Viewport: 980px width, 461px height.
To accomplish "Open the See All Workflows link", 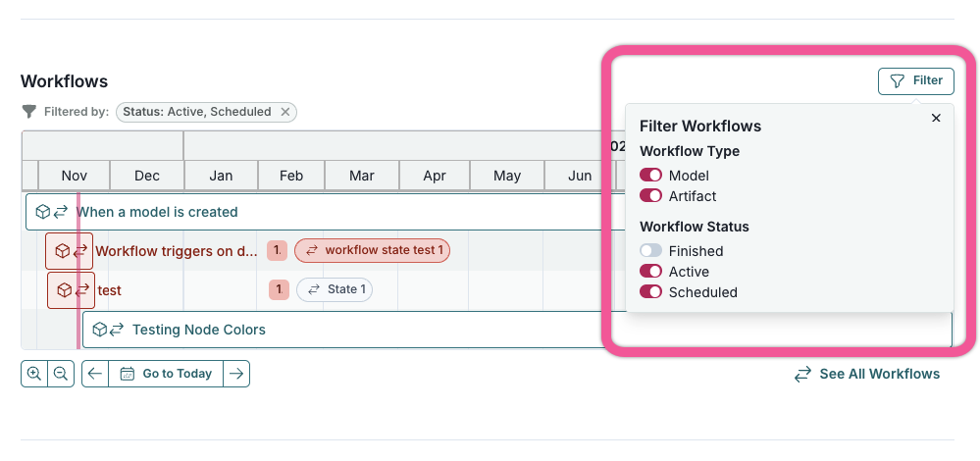I will [867, 374].
